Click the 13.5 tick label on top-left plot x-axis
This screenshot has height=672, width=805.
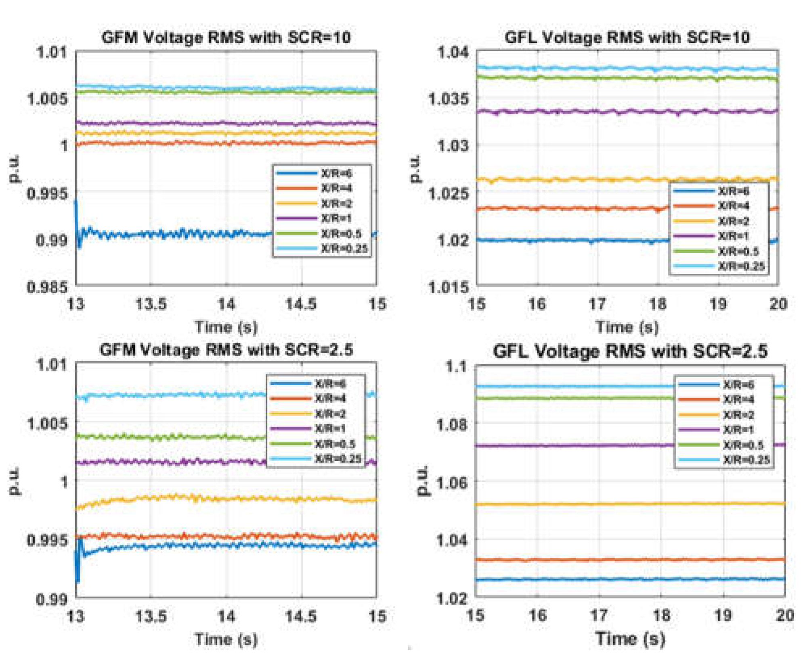pos(151,304)
